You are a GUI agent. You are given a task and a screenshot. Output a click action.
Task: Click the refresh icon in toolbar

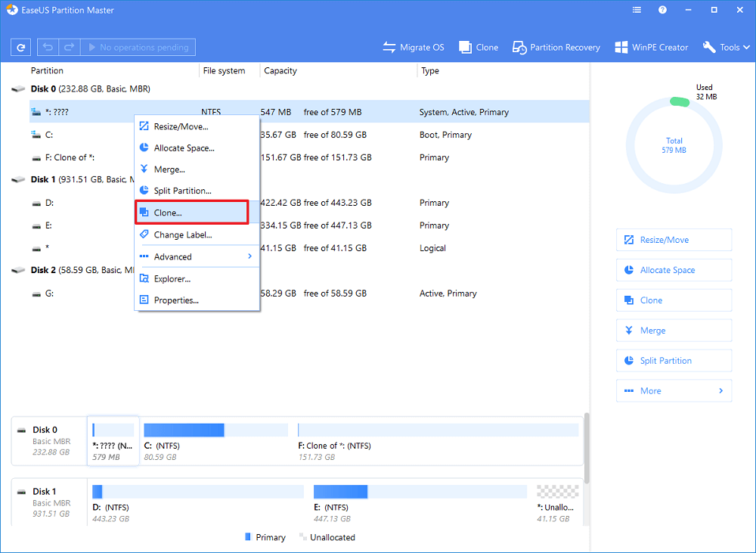(21, 47)
